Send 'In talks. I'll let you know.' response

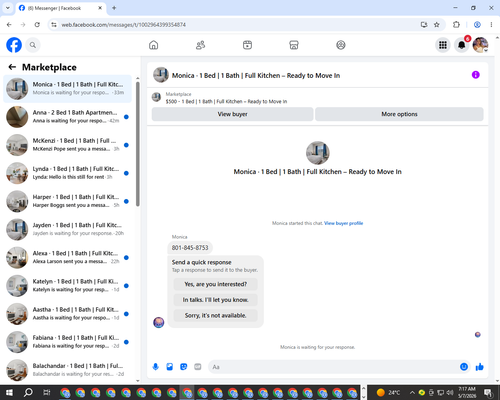click(216, 300)
